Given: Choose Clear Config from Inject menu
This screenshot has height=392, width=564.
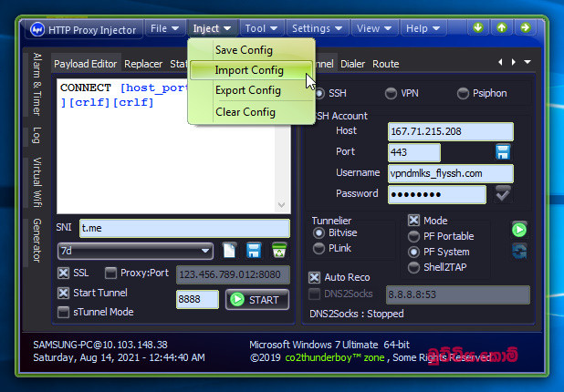Looking at the screenshot, I should [x=252, y=112].
